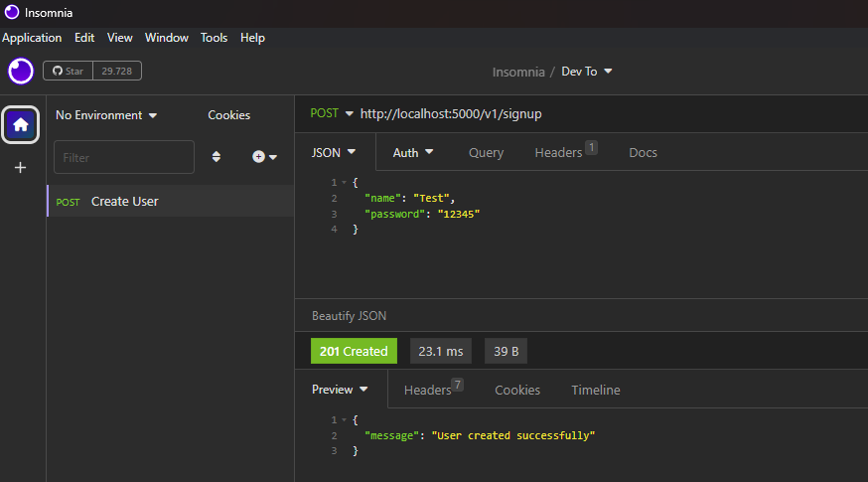Open the JSON body type dropdown
The width and height of the screenshot is (868, 482).
pyautogui.click(x=334, y=152)
